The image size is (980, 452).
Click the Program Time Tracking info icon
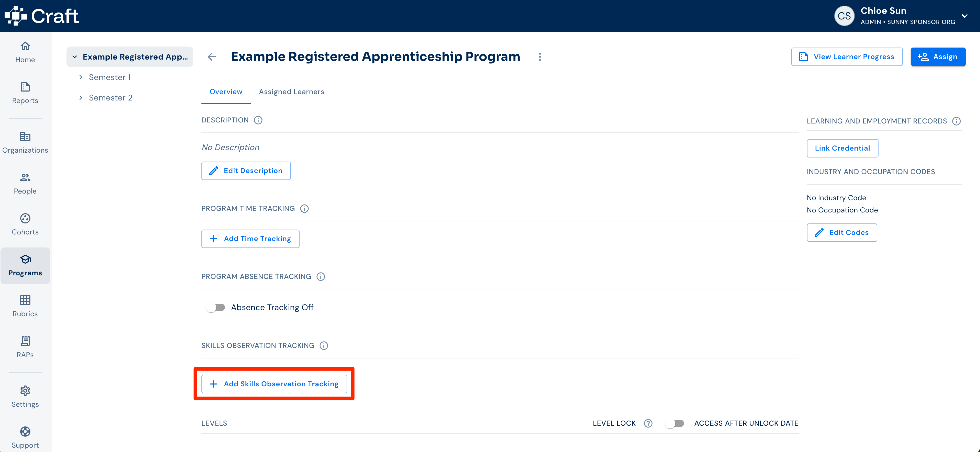tap(304, 209)
